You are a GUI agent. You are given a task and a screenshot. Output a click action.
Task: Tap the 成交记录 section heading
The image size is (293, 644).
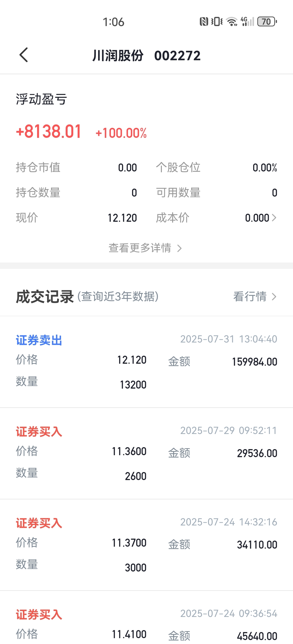45,297
